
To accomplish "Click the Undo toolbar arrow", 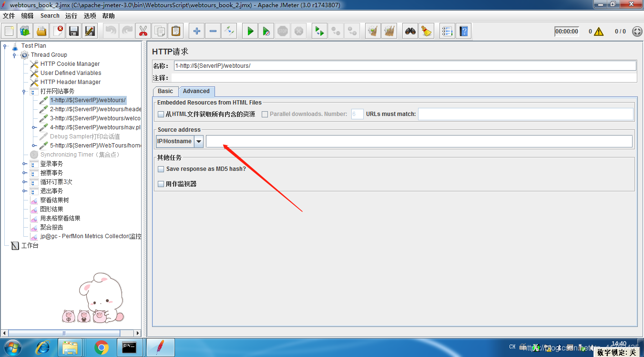I will [111, 31].
